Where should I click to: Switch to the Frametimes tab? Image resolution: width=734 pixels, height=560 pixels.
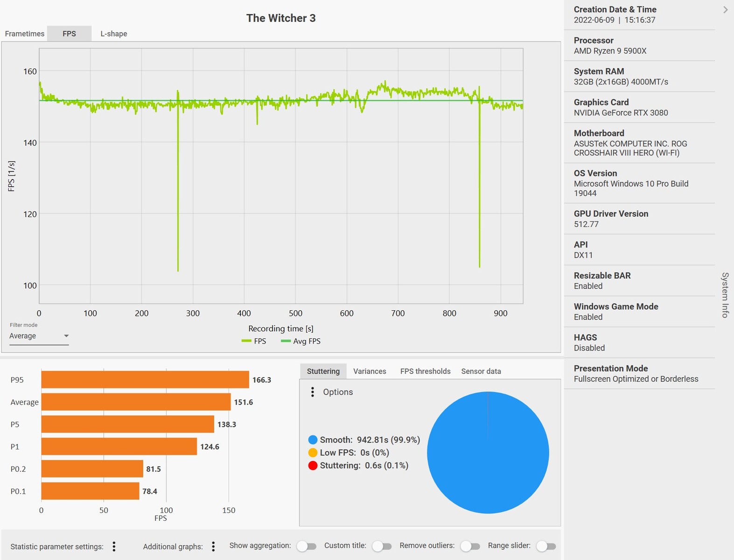pyautogui.click(x=25, y=34)
